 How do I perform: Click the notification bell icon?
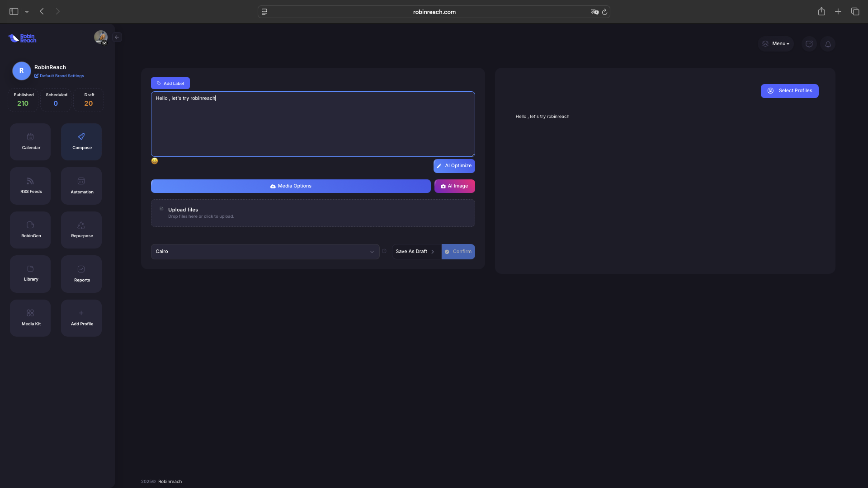(x=828, y=44)
